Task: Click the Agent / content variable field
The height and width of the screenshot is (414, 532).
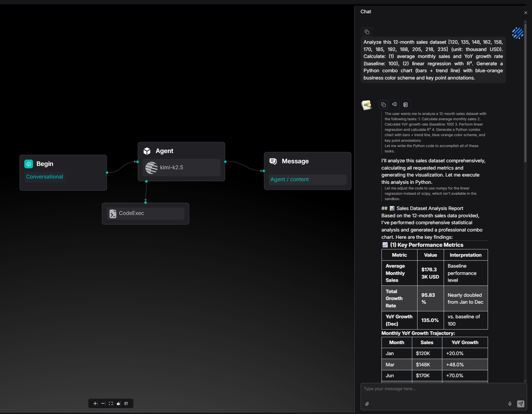Action: coord(308,179)
